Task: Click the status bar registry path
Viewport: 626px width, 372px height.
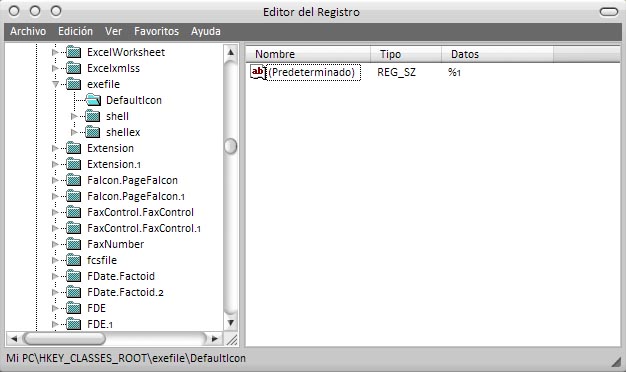Action: pyautogui.click(x=126, y=358)
